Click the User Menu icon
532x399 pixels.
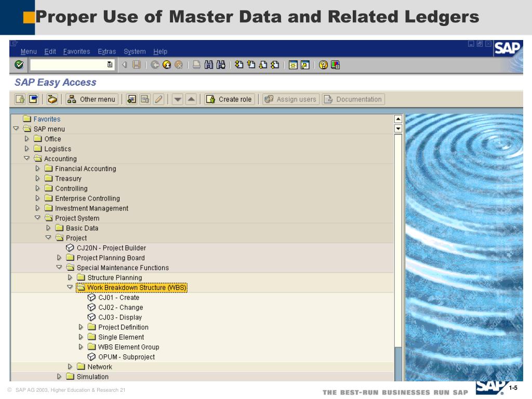pyautogui.click(x=20, y=99)
